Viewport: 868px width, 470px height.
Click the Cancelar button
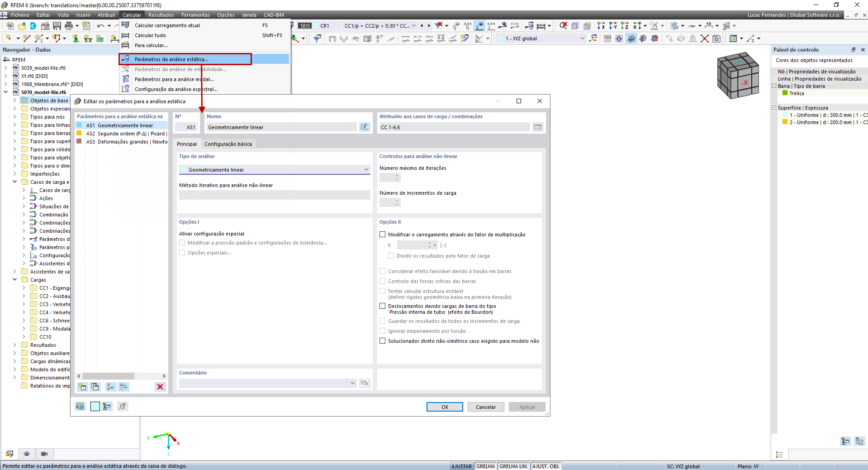(485, 407)
